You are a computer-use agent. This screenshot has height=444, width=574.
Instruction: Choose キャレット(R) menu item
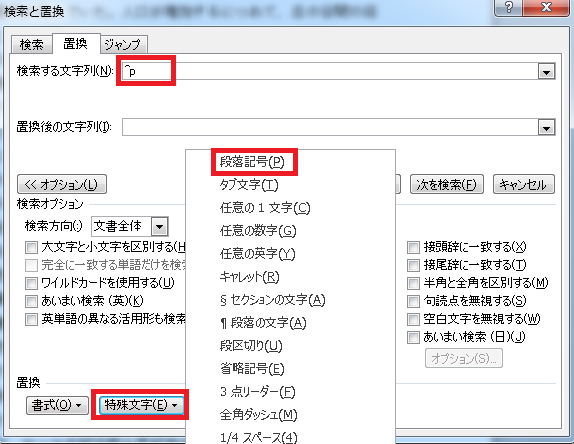(x=250, y=277)
